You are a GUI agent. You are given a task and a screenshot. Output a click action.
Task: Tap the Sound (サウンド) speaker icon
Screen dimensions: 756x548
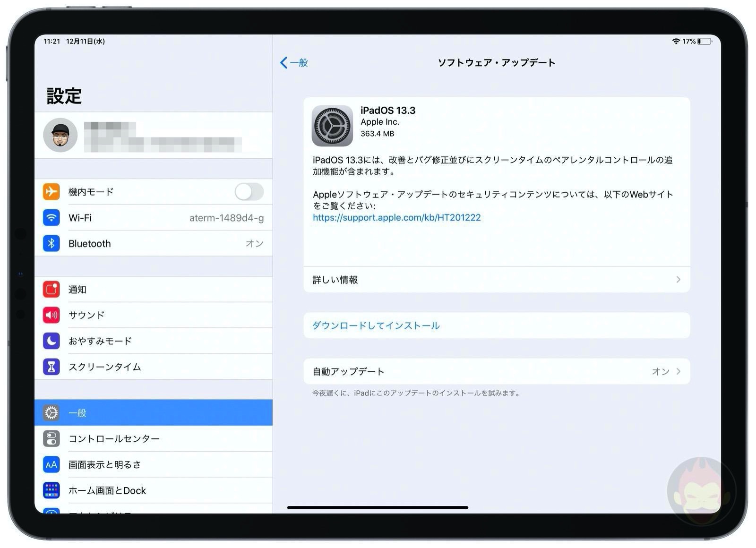pos(52,315)
